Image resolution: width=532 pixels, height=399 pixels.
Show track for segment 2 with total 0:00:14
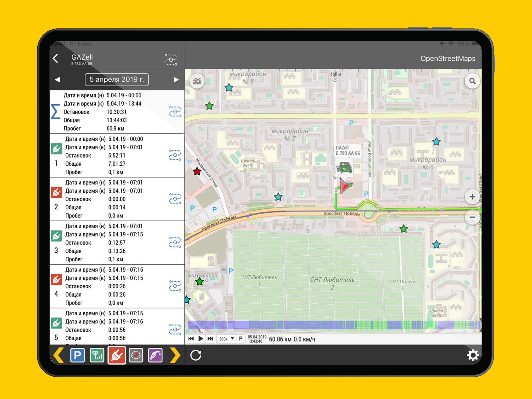(175, 199)
